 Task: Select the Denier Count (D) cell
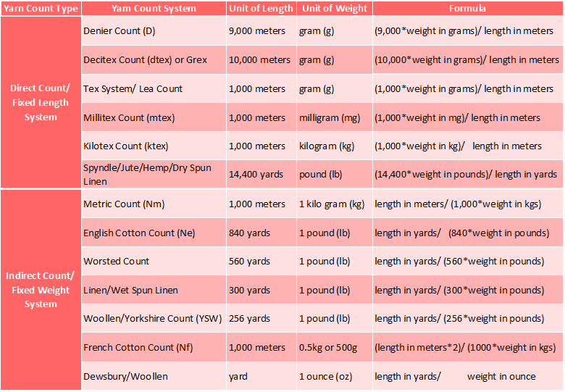click(119, 32)
